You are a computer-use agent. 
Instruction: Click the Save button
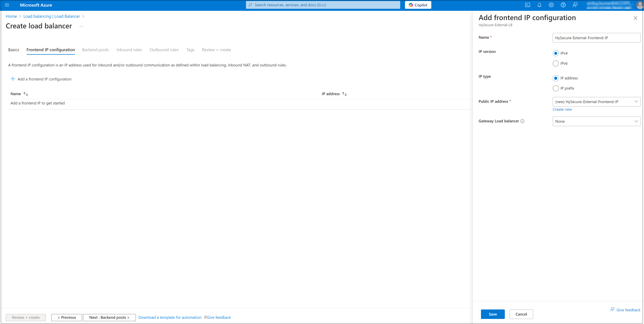(x=492, y=314)
